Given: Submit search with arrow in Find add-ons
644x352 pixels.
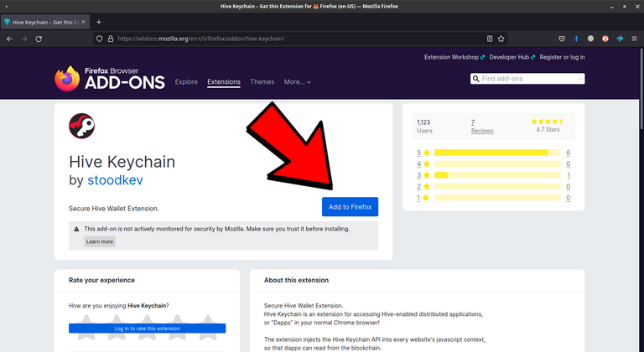Looking at the screenshot, I should pyautogui.click(x=579, y=79).
